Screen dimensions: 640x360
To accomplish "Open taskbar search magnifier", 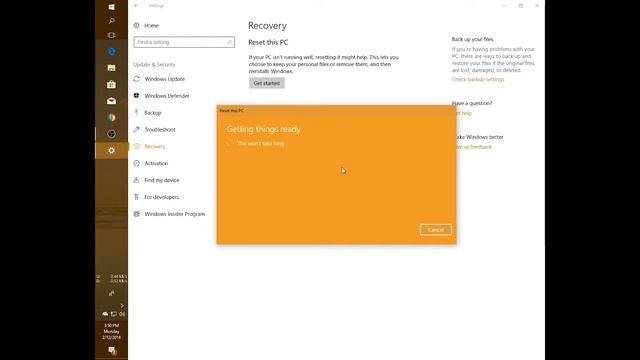I will click(111, 20).
